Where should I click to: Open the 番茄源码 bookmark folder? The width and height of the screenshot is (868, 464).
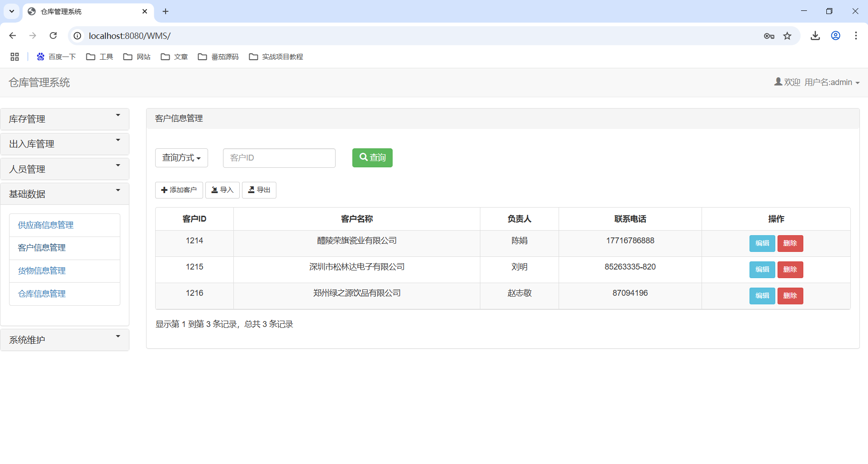tap(218, 57)
